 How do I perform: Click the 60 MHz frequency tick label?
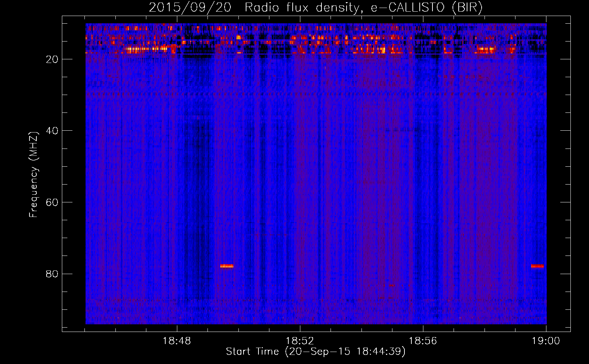[52, 202]
